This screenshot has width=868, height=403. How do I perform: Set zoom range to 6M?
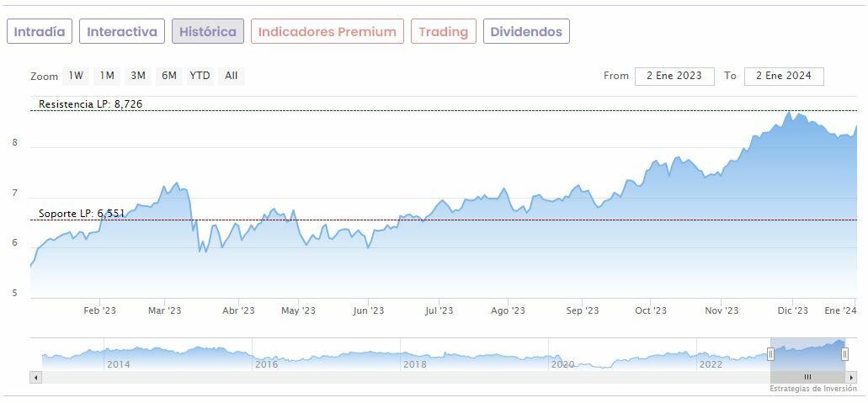pos(169,76)
